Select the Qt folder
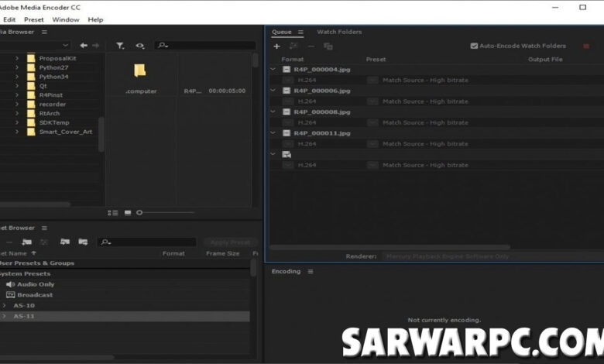Screen dimensions: 604x364 coord(43,86)
